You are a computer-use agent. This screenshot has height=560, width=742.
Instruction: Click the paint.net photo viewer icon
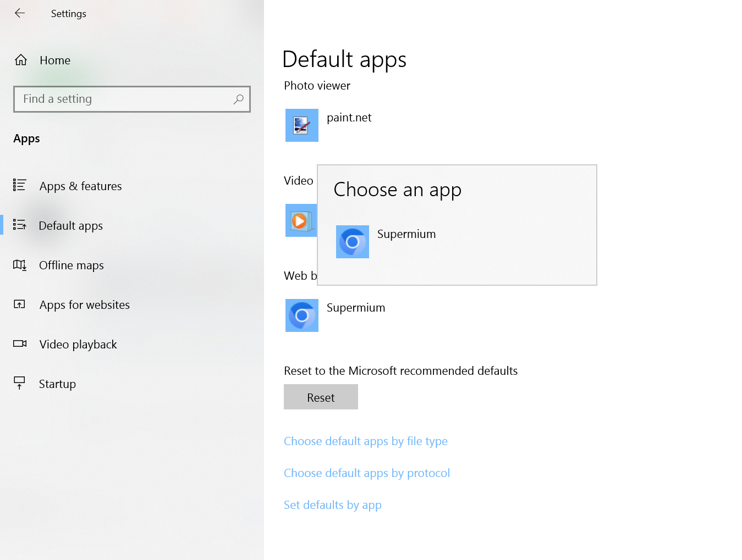point(301,125)
